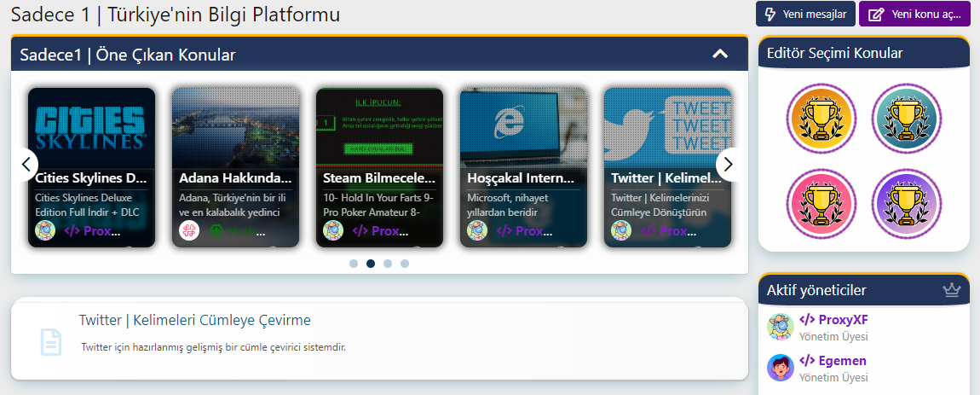The height and width of the screenshot is (395, 980).
Task: Advance to the next carousel slide
Action: coord(729,165)
